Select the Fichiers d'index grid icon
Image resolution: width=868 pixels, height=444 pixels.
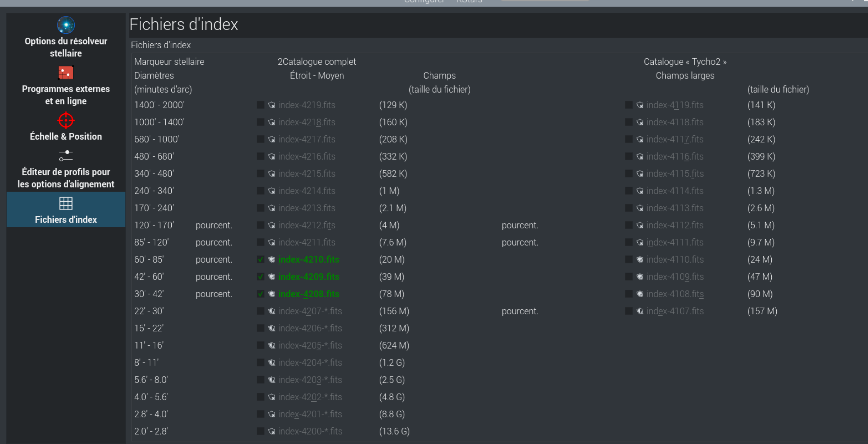(66, 204)
